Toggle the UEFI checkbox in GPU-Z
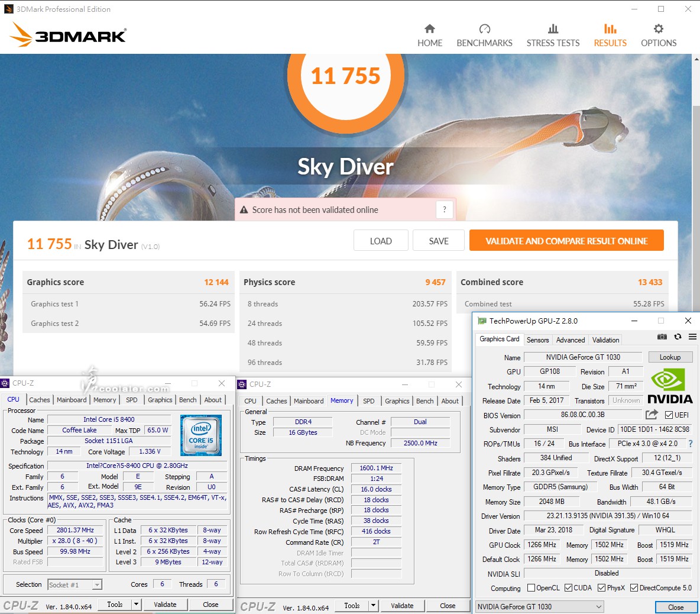Screen dimensions: 700x614 [669, 415]
